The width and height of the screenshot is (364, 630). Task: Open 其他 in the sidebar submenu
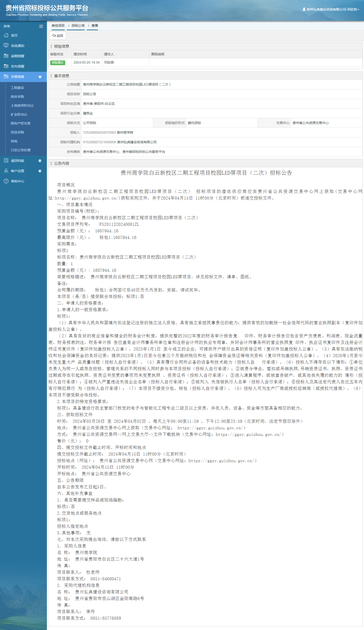click(14, 141)
